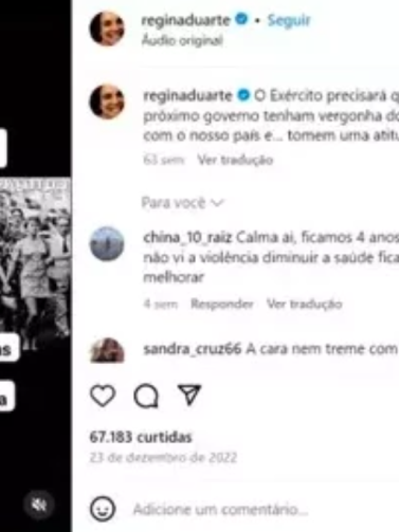Open reginaduarte profile picture in header
This screenshot has width=399, height=532.
pos(107,29)
